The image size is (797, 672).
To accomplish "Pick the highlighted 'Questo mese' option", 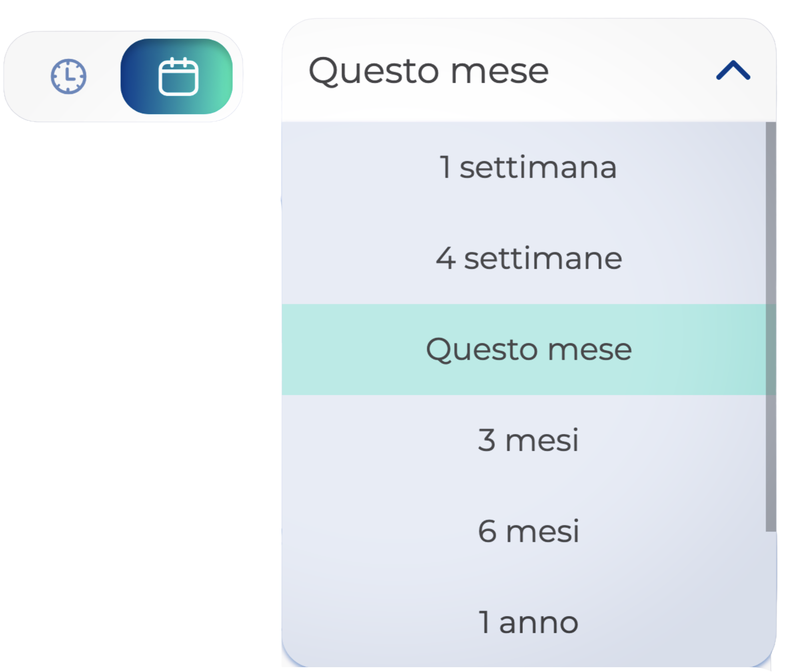I will click(528, 349).
